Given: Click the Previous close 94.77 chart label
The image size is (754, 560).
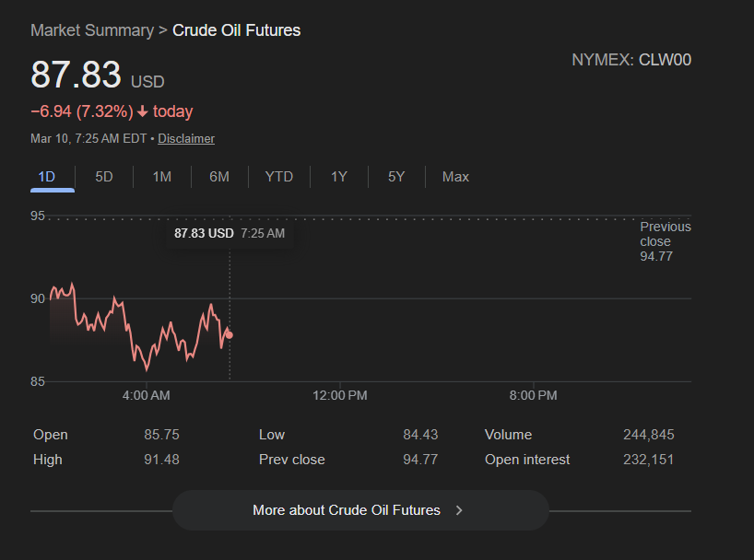Looking at the screenshot, I should point(665,241).
